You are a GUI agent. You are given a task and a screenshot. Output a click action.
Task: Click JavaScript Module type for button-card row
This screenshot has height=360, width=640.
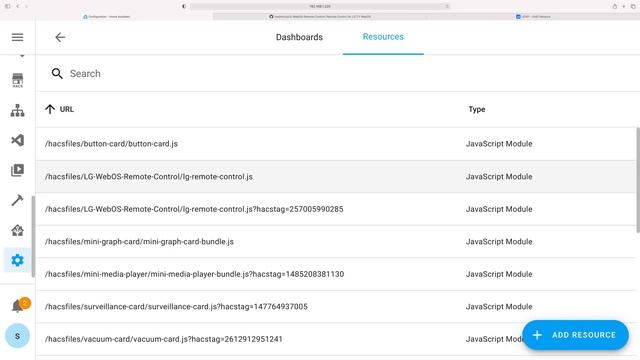(x=499, y=144)
